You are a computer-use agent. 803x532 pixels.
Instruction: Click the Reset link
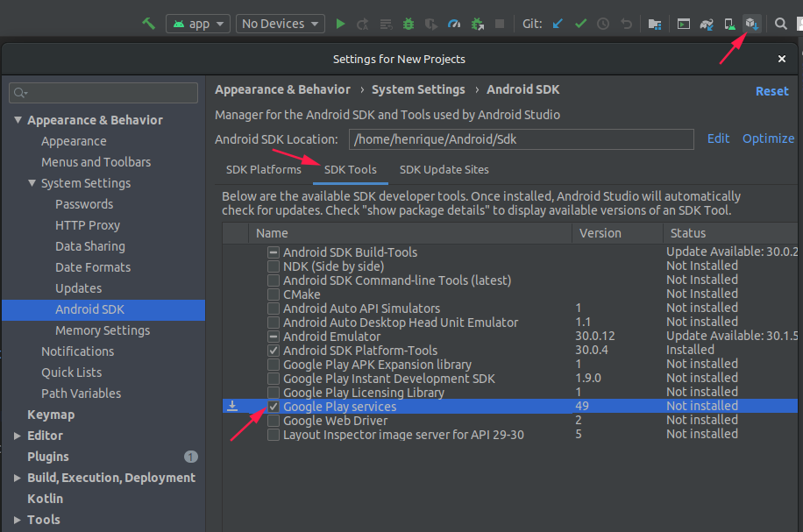click(771, 91)
